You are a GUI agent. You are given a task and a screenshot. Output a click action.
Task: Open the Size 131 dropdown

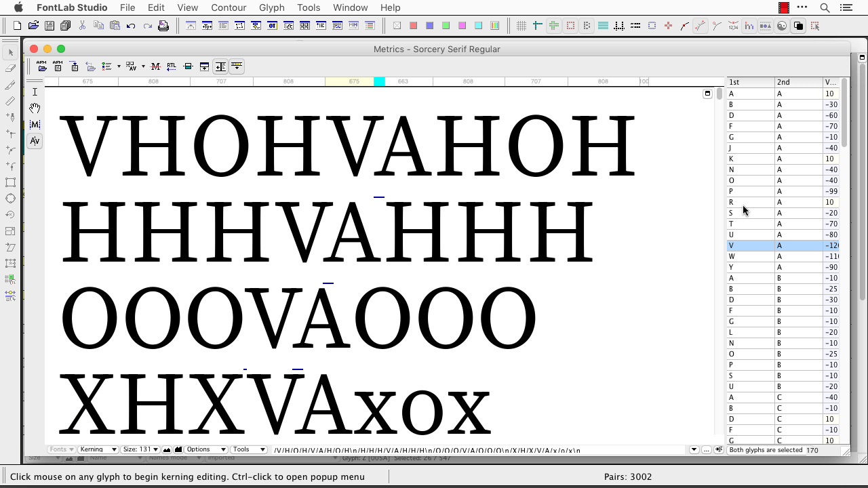click(140, 449)
